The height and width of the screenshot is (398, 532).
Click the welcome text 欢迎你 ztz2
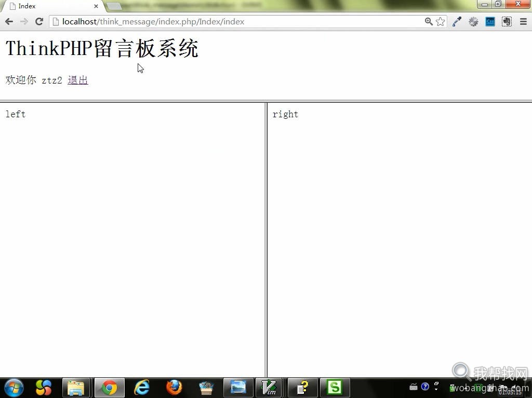(x=34, y=80)
